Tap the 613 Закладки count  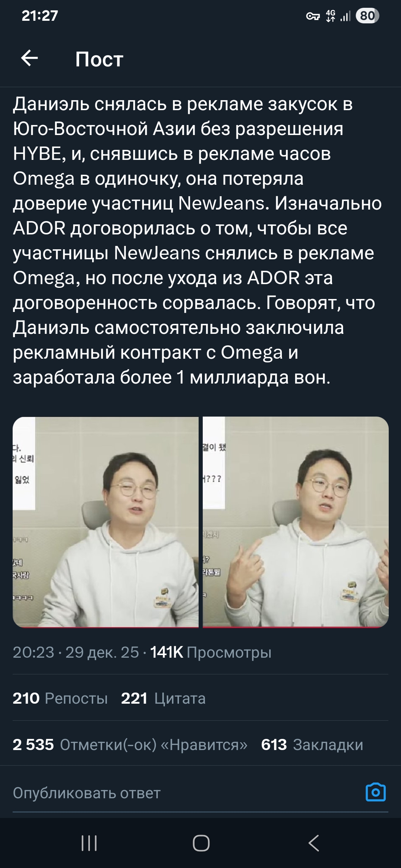click(312, 744)
